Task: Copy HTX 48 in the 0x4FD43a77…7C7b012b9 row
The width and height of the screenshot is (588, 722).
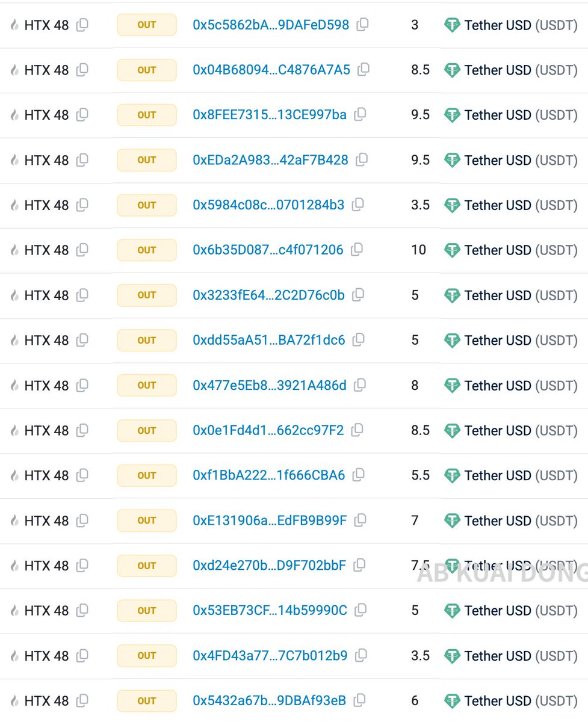Action: click(x=82, y=656)
